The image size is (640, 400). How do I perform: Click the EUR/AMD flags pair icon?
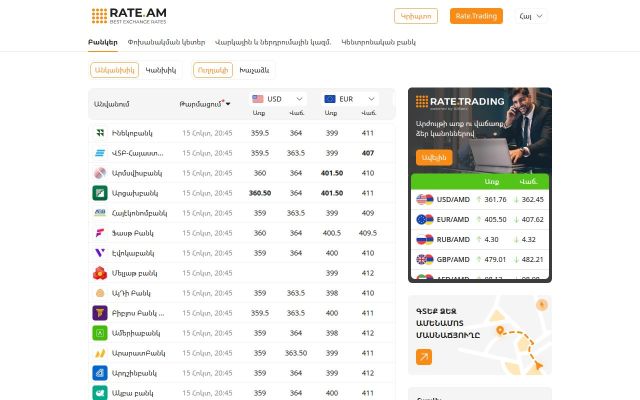coord(424,220)
